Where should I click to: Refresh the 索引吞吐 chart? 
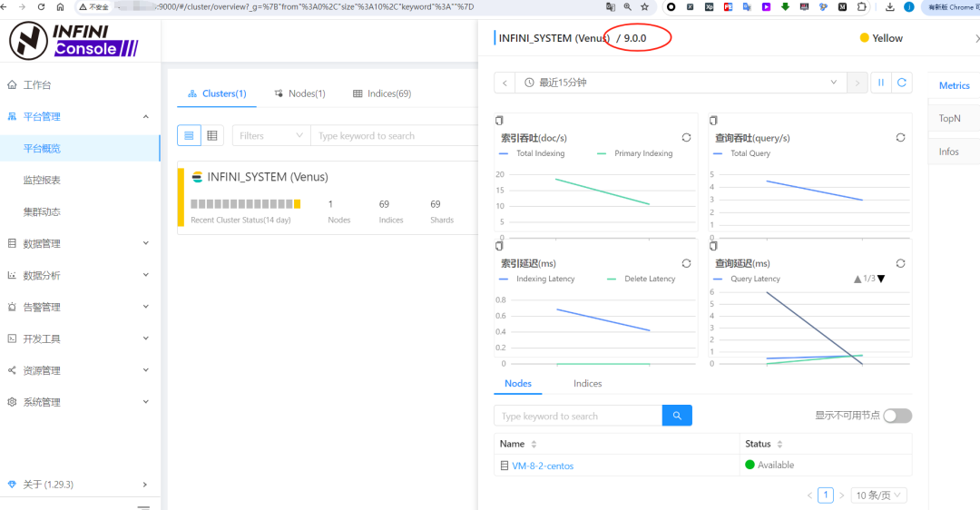tap(686, 138)
